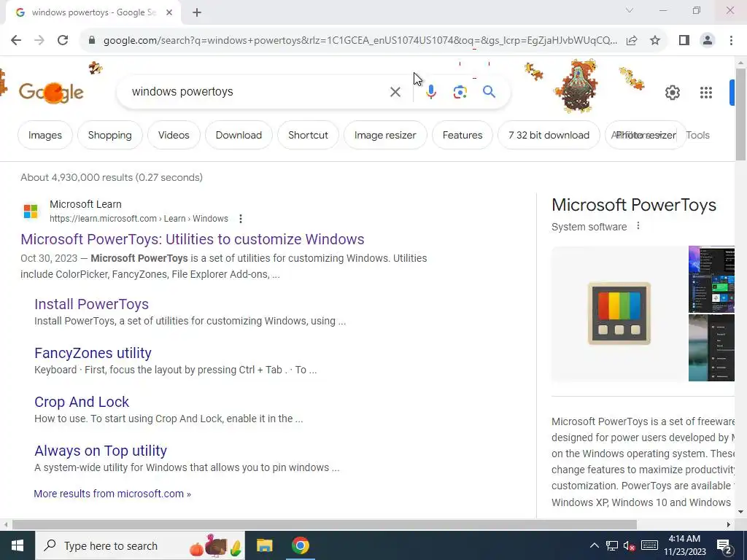Open the Always on Top utility sitelink
The image size is (747, 560).
coord(101,451)
